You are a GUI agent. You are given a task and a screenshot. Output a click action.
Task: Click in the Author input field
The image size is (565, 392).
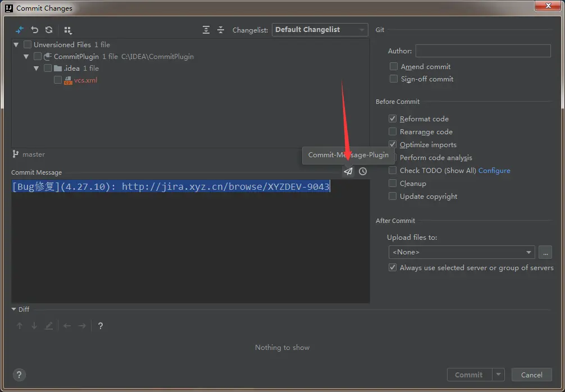click(x=483, y=51)
